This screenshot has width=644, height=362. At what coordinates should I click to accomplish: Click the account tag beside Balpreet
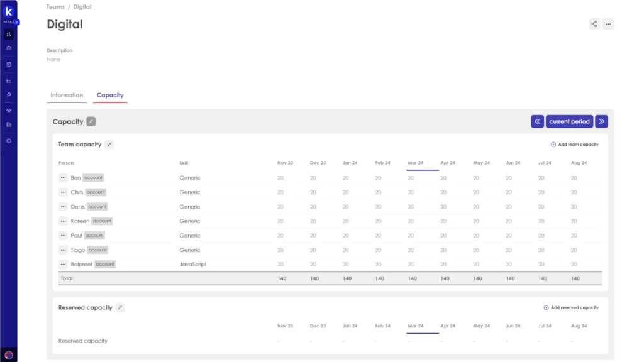tap(105, 265)
